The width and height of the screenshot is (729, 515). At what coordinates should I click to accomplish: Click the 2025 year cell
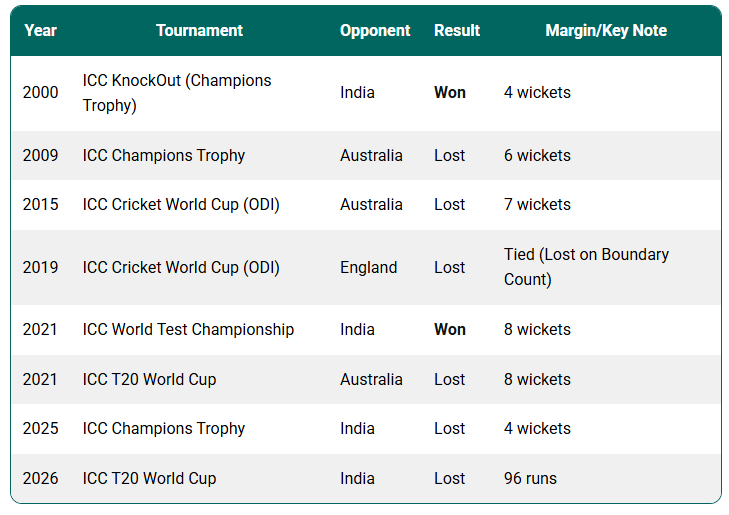click(41, 429)
